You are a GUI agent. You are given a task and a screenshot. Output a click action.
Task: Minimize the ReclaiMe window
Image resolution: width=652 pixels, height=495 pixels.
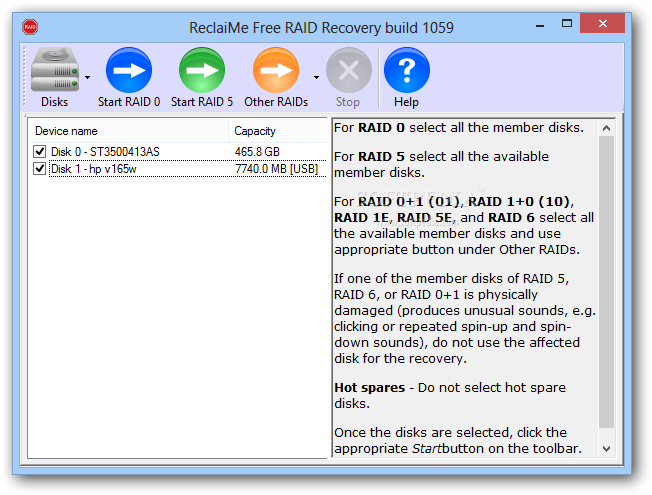[540, 26]
